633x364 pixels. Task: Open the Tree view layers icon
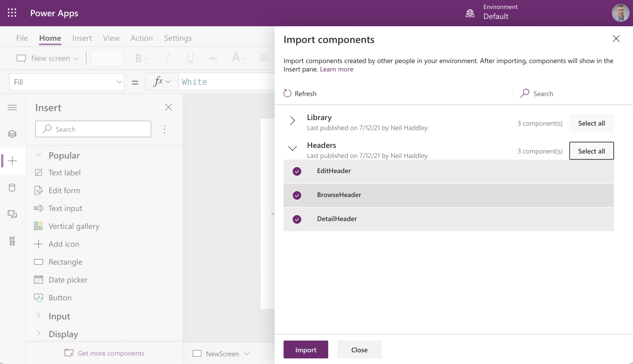point(12,134)
